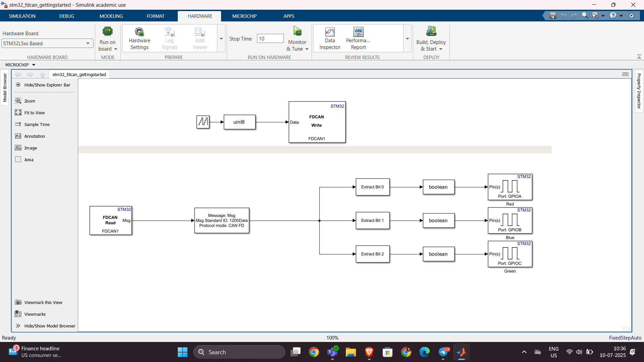Image resolution: width=644 pixels, height=362 pixels.
Task: Click the Viewmark this View camera icon
Action: click(18, 302)
